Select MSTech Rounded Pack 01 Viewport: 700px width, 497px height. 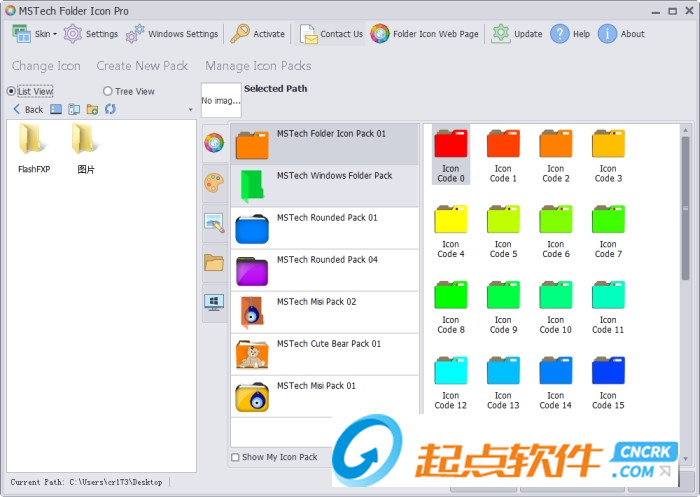(325, 228)
